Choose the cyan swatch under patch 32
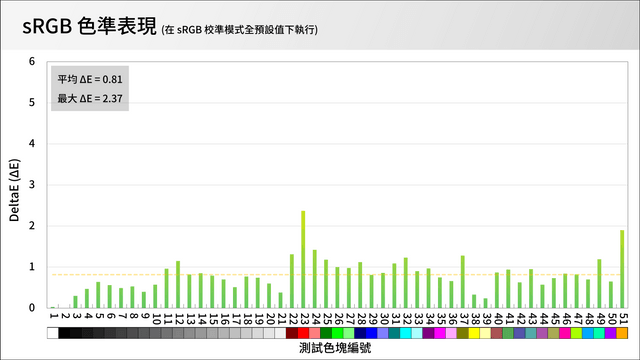 tap(406, 333)
